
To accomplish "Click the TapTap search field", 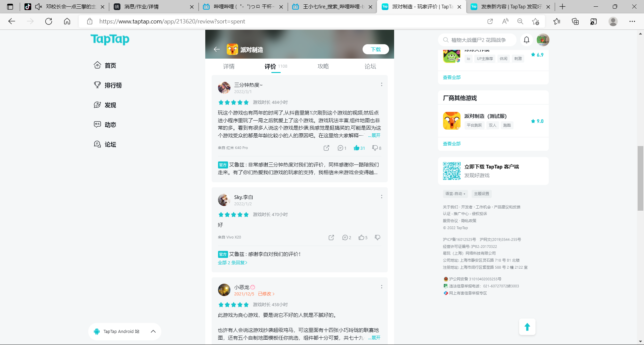I will 477,40.
